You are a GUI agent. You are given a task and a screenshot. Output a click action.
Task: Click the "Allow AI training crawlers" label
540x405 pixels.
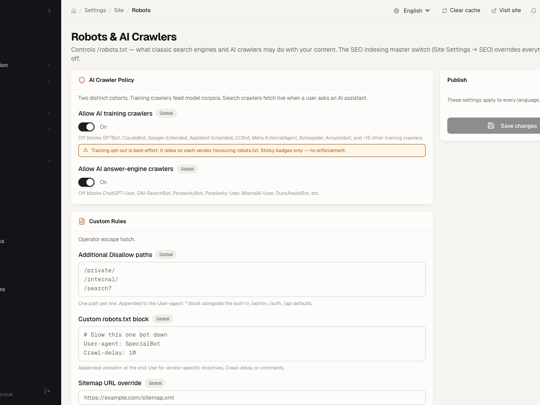click(115, 113)
